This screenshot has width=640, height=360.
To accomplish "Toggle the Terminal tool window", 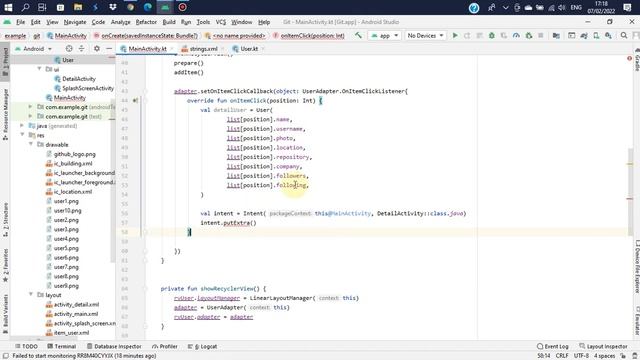I will point(62,346).
